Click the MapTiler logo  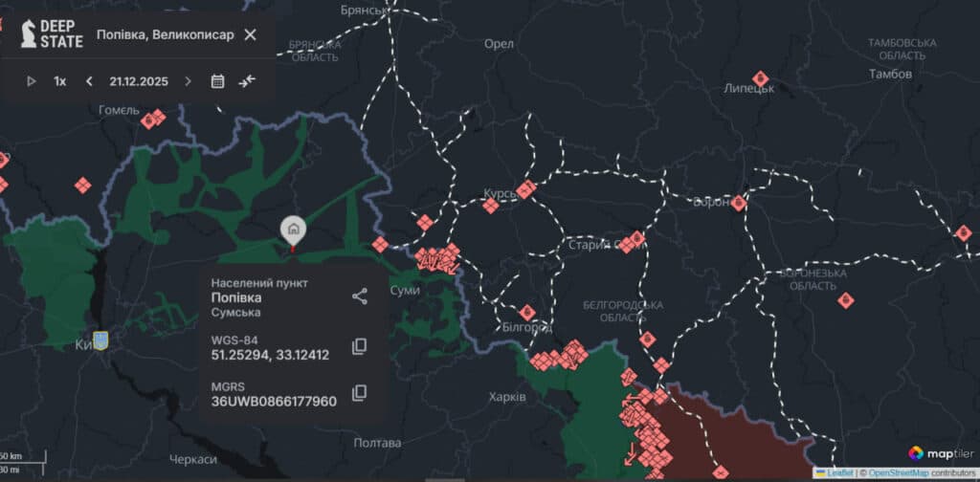tap(935, 452)
